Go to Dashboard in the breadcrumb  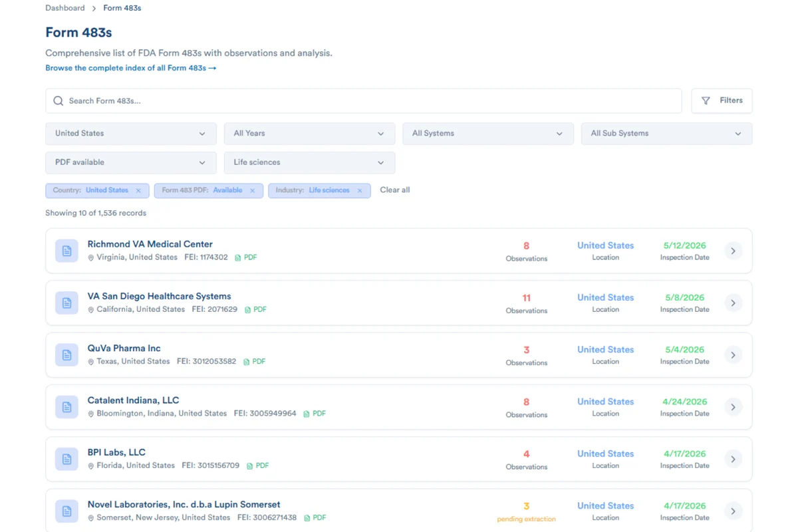[65, 8]
